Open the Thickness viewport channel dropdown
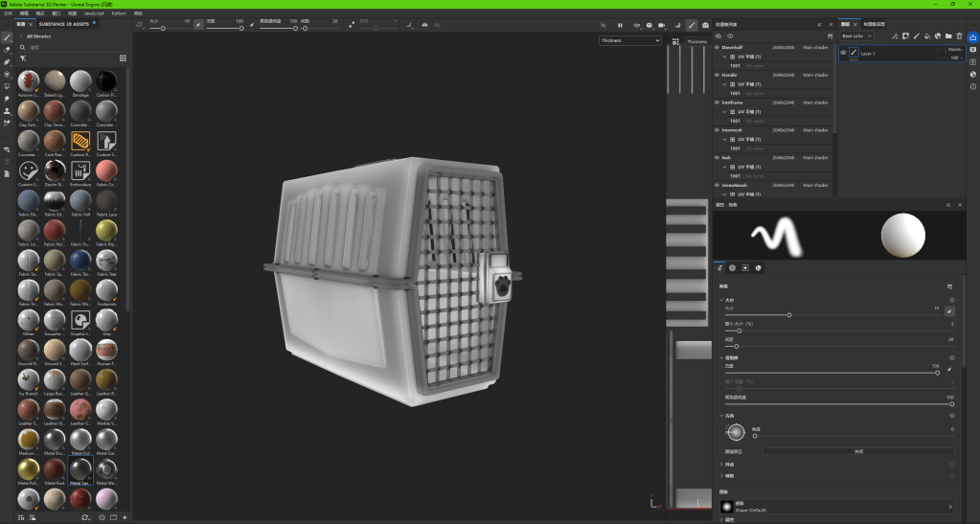 point(629,41)
